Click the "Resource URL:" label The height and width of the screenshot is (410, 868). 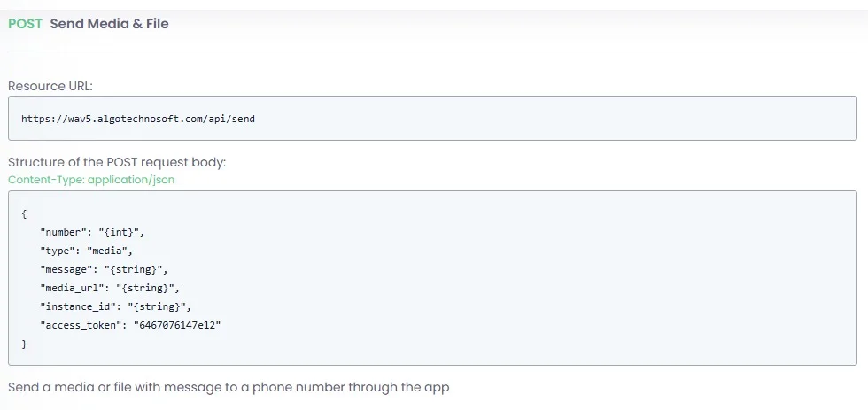[x=50, y=86]
